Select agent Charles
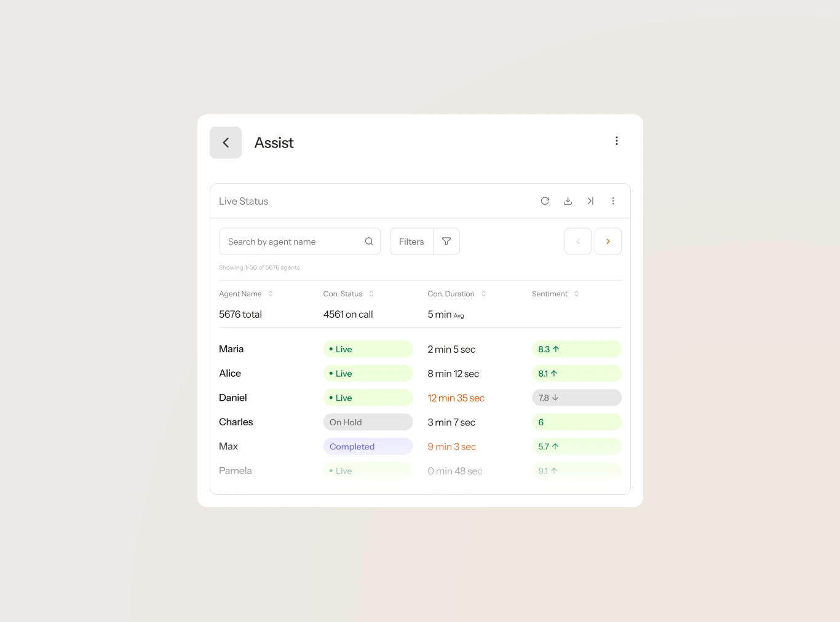The height and width of the screenshot is (622, 840). click(236, 422)
